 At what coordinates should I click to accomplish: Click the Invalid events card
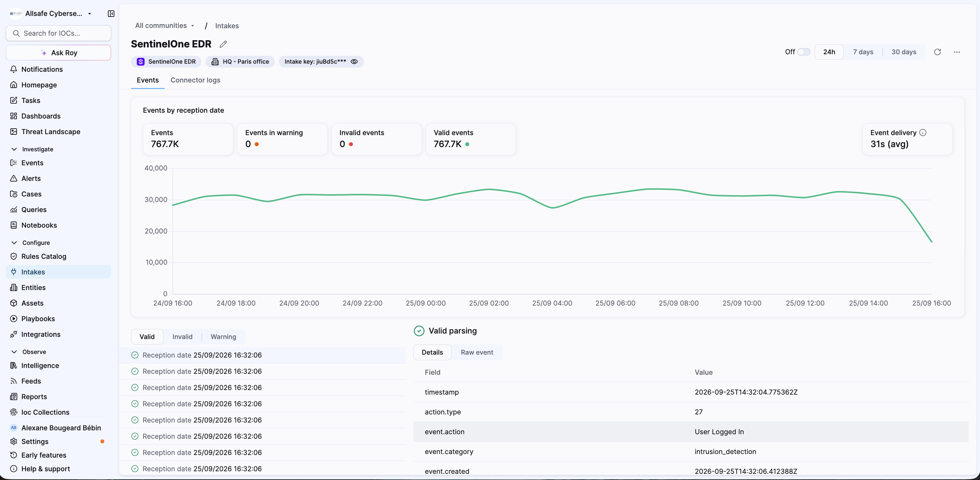376,139
